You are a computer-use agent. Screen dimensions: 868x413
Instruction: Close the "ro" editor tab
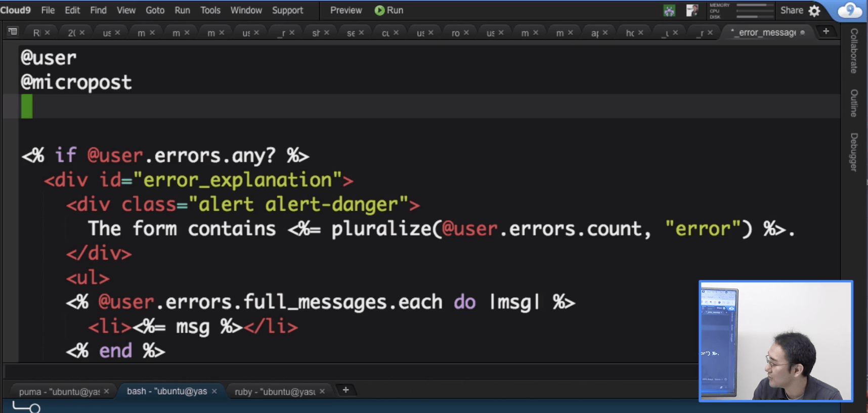pyautogui.click(x=466, y=32)
